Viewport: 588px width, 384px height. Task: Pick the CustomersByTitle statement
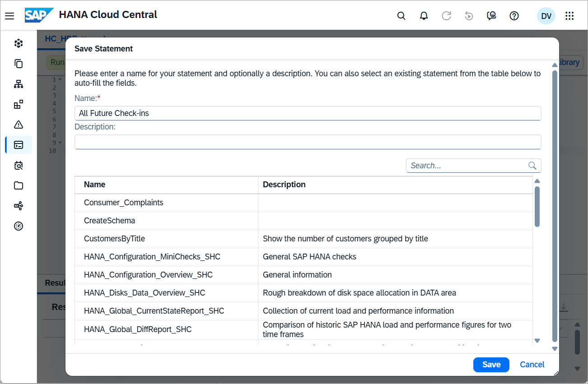pyautogui.click(x=303, y=239)
